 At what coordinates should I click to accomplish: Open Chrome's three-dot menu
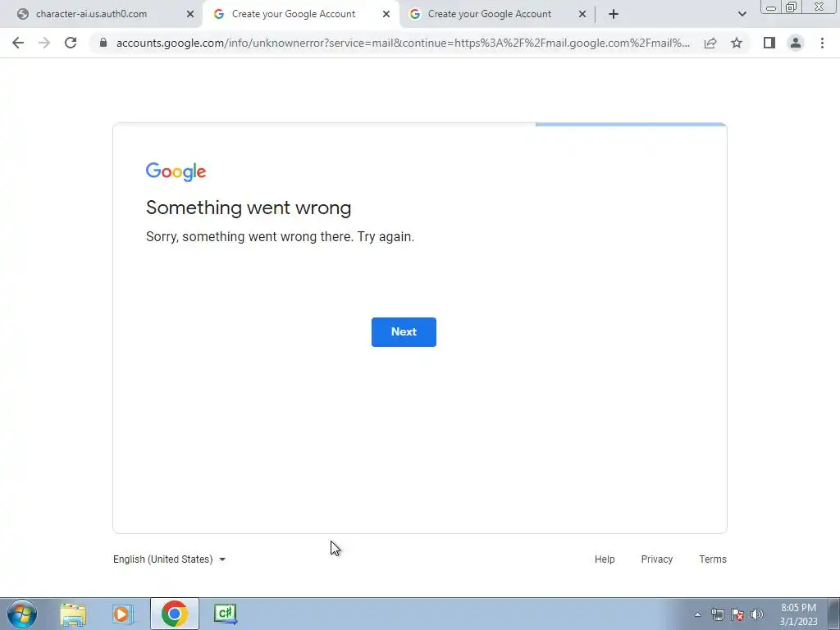pos(822,43)
